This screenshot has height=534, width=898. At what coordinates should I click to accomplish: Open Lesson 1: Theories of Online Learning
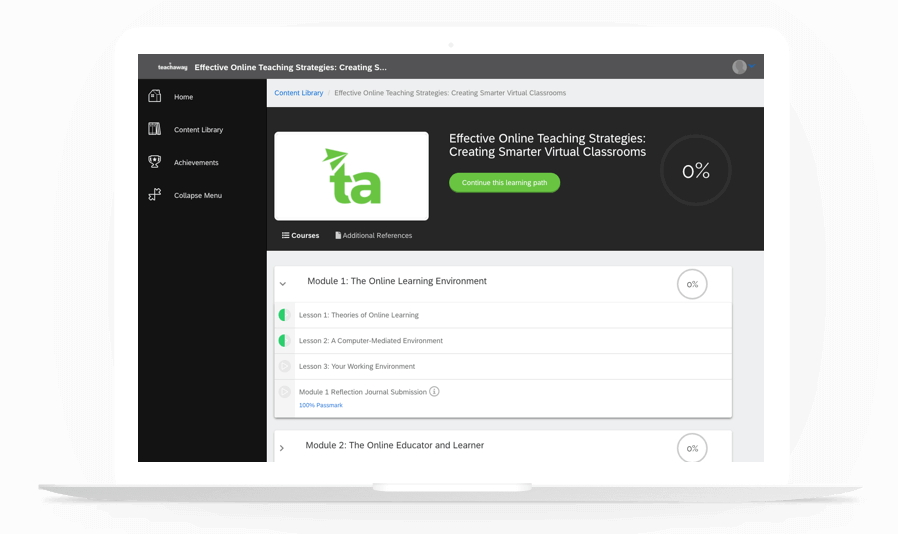(x=358, y=315)
